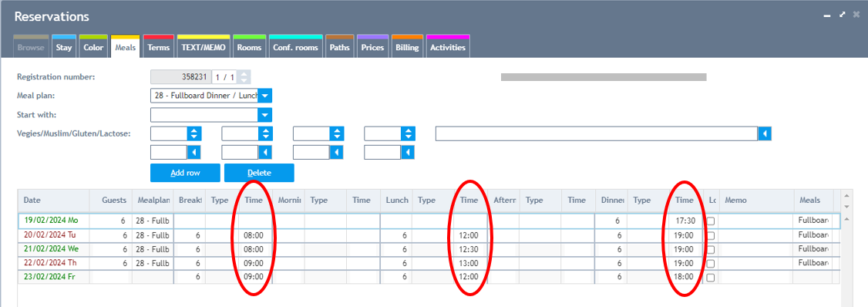Viewport: 868px width, 307px height.
Task: Click the lookup arrow below the Lactose spinner
Action: click(408, 152)
